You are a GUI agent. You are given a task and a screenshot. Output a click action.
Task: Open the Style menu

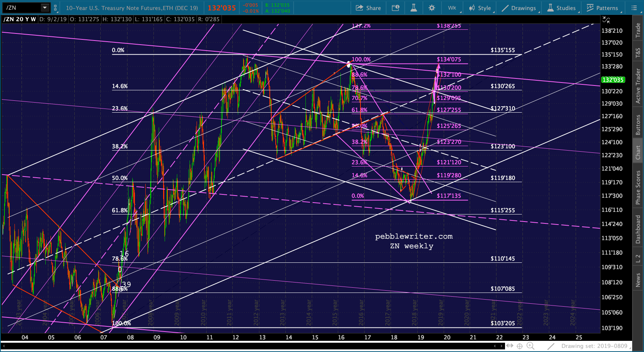(x=480, y=8)
